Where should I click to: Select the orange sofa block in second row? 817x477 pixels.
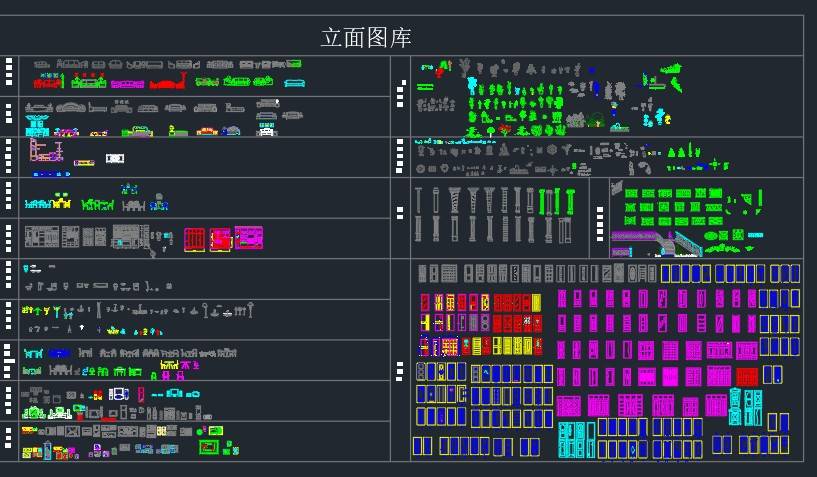tap(207, 131)
